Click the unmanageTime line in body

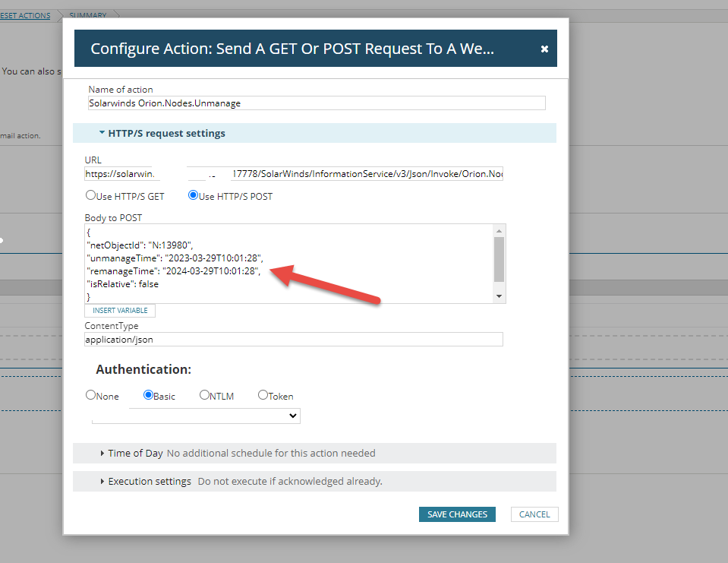(x=175, y=258)
